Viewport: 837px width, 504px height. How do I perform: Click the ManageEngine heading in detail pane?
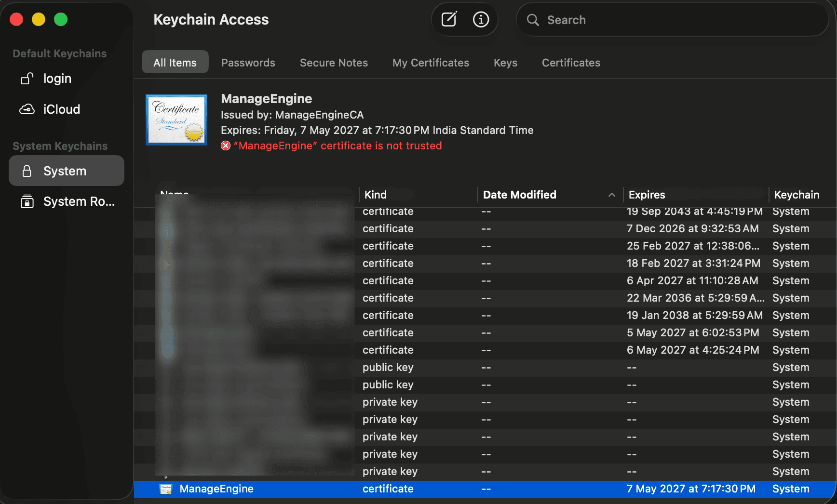(266, 99)
